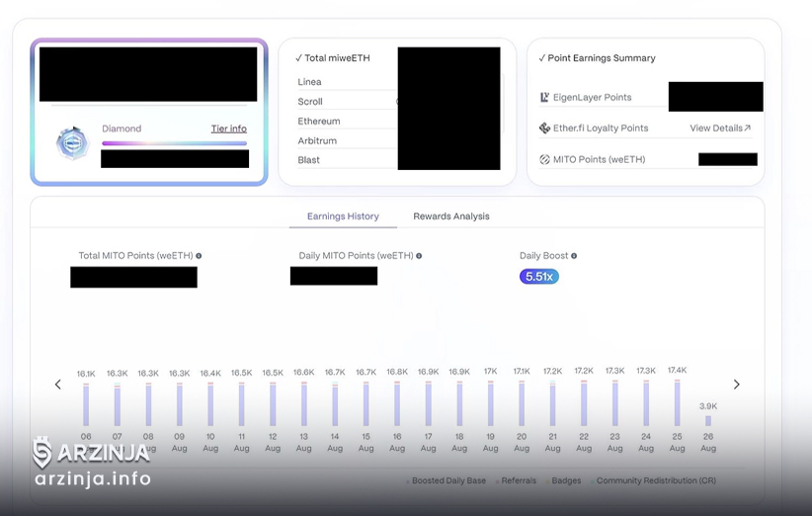The width and height of the screenshot is (812, 516).
Task: Click the EigenLayer Points label
Action: click(592, 97)
